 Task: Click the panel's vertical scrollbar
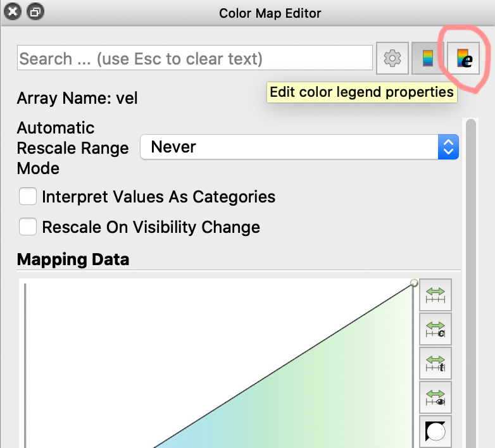coord(471,282)
